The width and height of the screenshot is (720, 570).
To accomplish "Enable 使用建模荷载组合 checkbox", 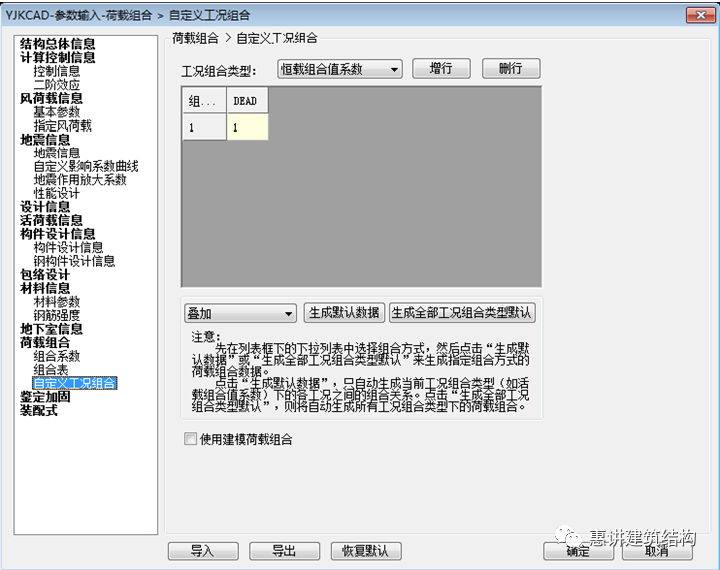I will click(x=190, y=439).
